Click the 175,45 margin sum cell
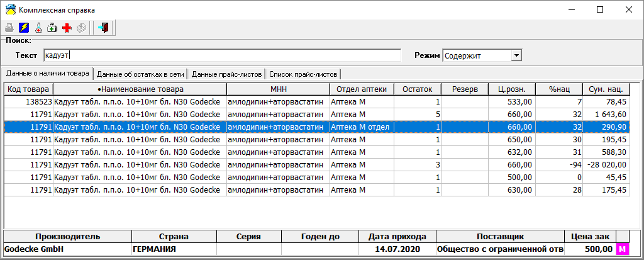This screenshot has width=644, height=260. [606, 190]
